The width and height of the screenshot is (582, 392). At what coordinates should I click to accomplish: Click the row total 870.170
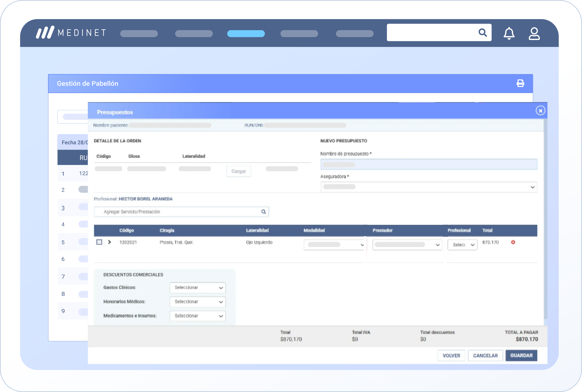[x=490, y=242]
